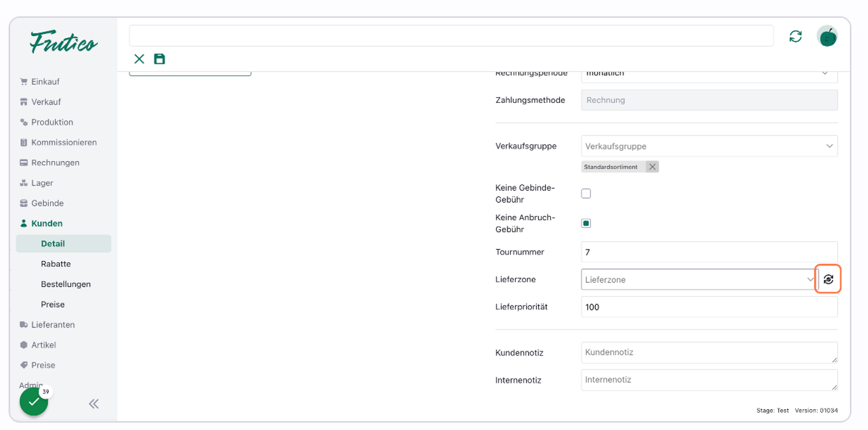Open the apple user avatar menu
The image size is (868, 430).
[x=827, y=36]
